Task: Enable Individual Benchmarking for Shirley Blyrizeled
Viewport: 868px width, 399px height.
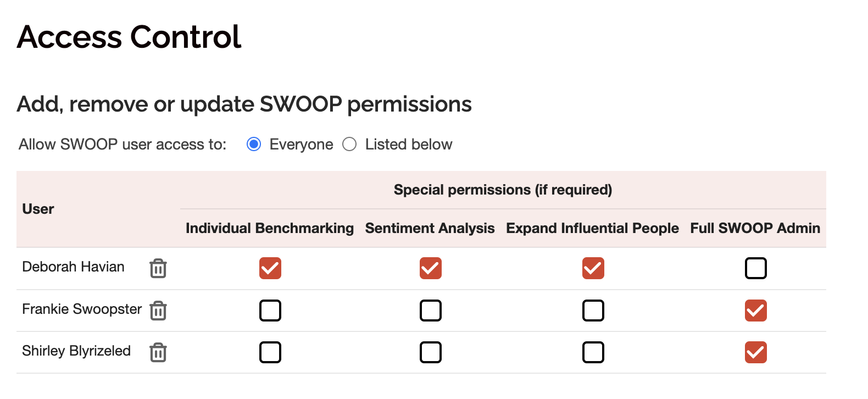Action: click(270, 352)
